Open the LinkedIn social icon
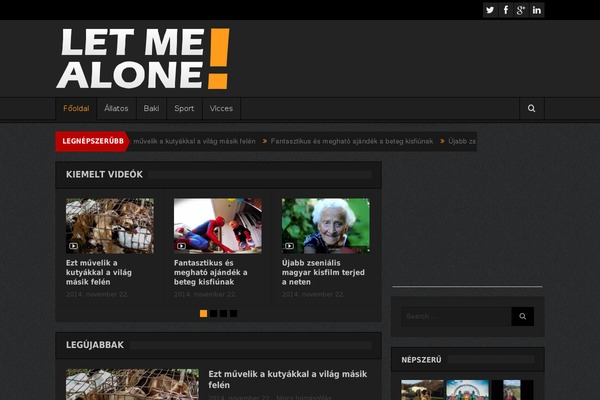 [536, 10]
